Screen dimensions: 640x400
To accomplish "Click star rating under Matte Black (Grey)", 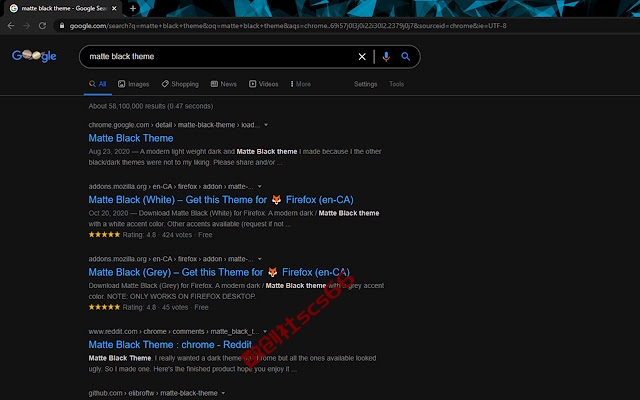I will pyautogui.click(x=104, y=307).
